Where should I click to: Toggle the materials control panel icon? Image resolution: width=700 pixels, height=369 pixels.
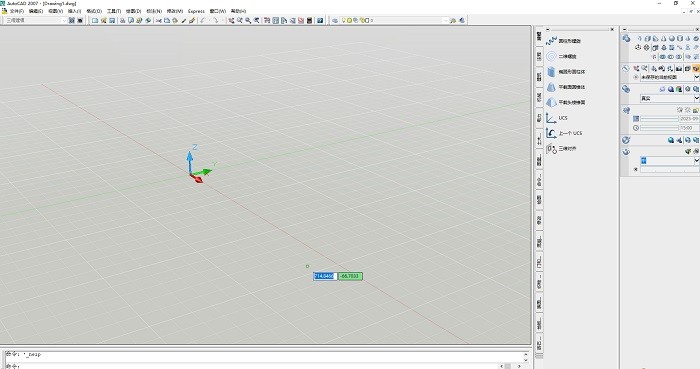coord(626,140)
